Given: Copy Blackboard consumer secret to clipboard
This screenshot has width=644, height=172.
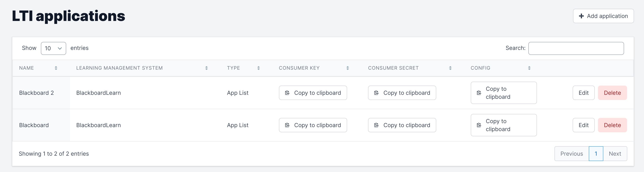Looking at the screenshot, I should pos(402,125).
